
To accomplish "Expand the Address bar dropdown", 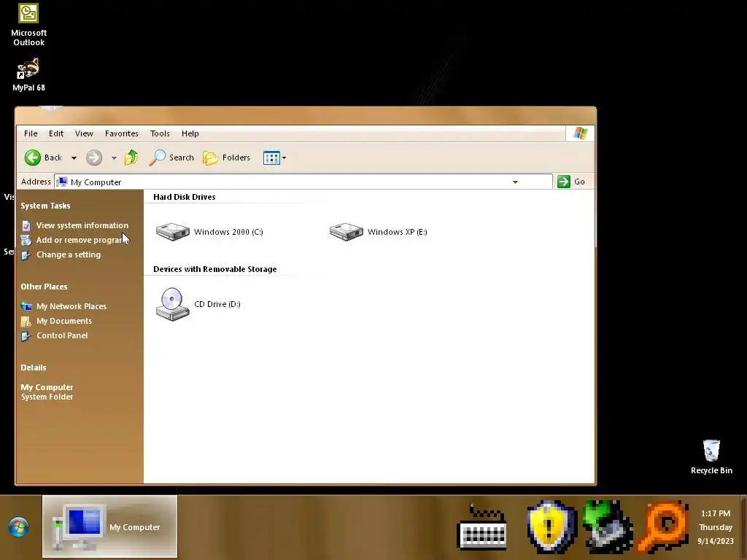I will pyautogui.click(x=515, y=182).
